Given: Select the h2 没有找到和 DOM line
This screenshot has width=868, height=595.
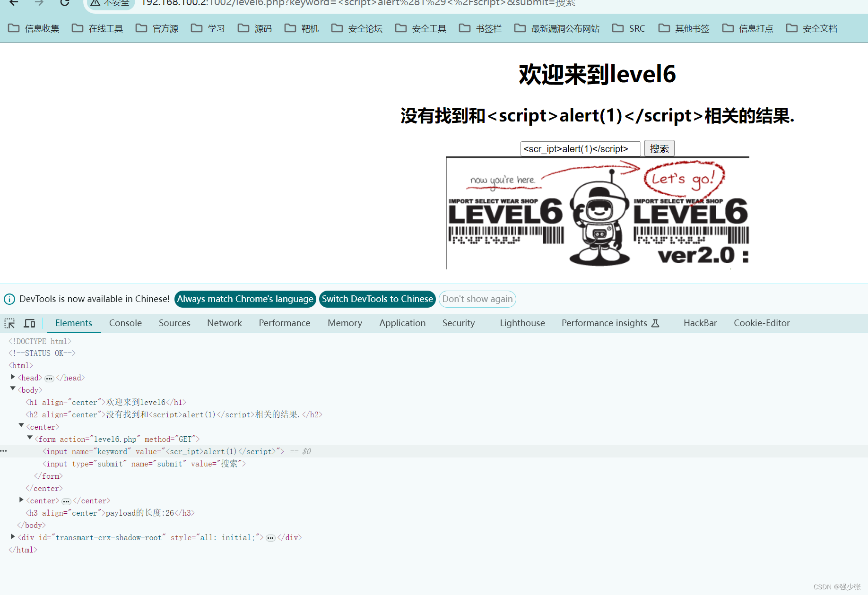Looking at the screenshot, I should click(x=174, y=415).
